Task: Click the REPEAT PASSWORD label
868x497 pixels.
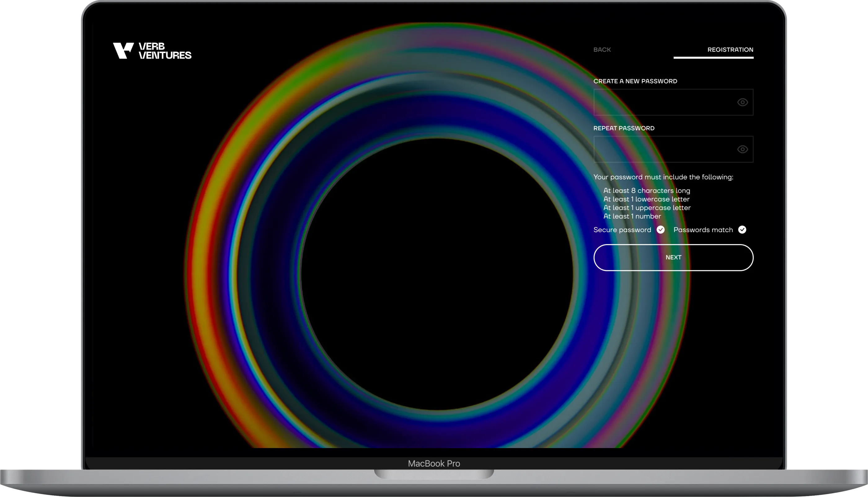Action: (624, 128)
